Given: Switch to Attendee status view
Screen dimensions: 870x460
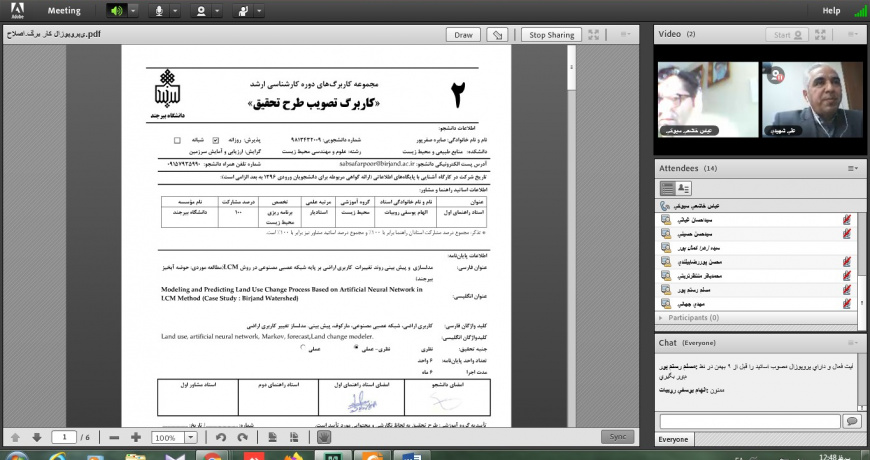Looking at the screenshot, I should 684,189.
